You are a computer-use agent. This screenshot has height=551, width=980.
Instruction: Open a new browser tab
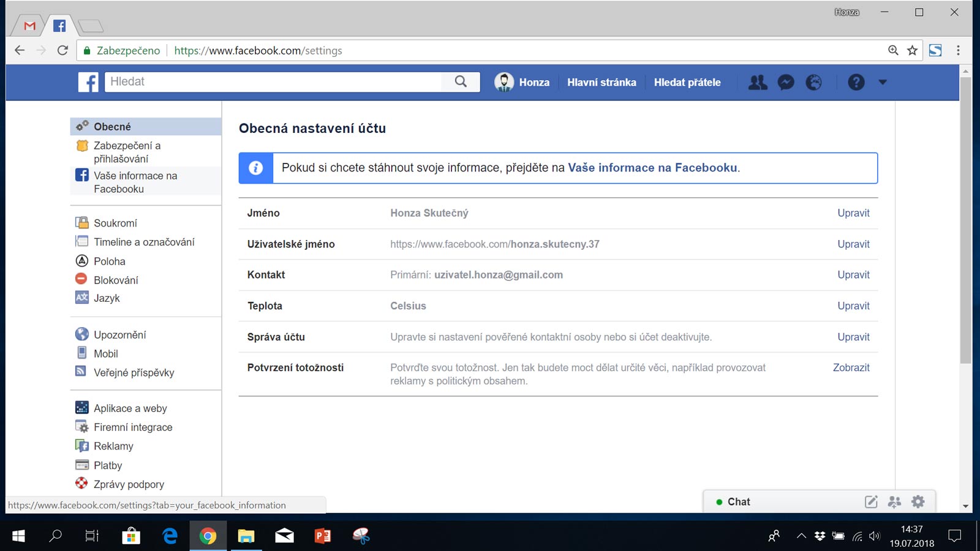point(91,26)
